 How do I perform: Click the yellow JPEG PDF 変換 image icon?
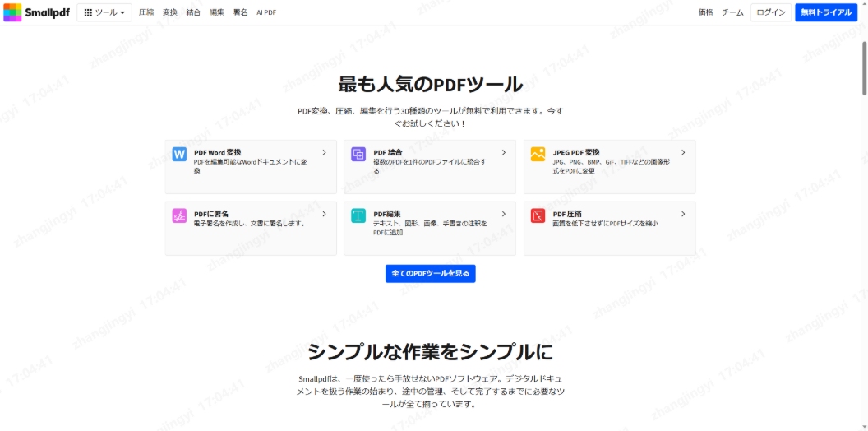[538, 154]
